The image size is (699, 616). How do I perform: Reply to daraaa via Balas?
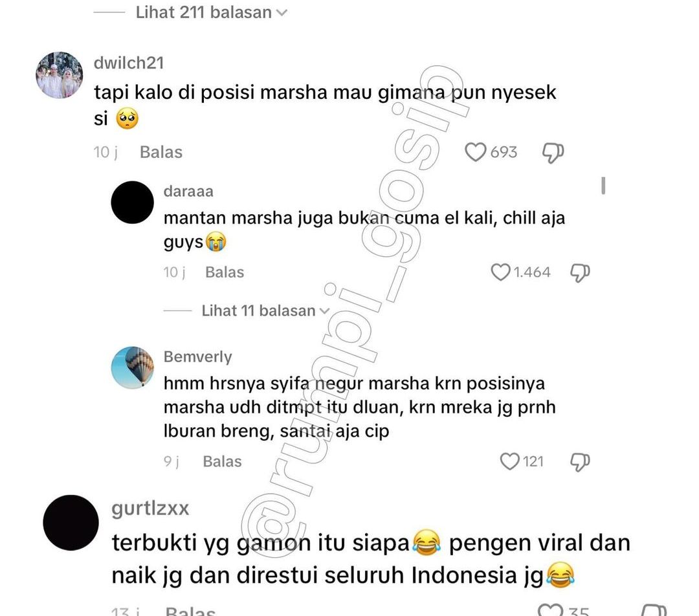[x=225, y=272]
